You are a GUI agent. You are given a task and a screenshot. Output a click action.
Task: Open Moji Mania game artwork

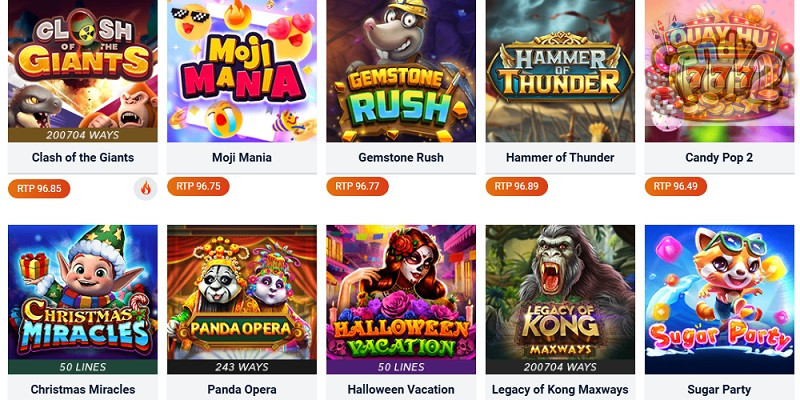[x=242, y=71]
